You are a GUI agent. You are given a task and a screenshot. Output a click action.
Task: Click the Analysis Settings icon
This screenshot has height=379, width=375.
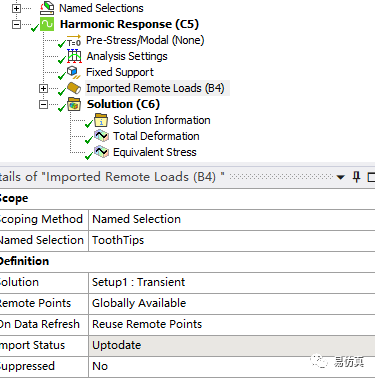tap(74, 56)
